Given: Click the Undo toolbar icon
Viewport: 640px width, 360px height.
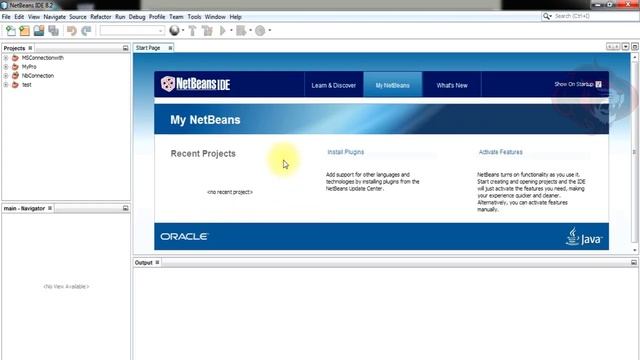Looking at the screenshot, I should click(x=72, y=31).
